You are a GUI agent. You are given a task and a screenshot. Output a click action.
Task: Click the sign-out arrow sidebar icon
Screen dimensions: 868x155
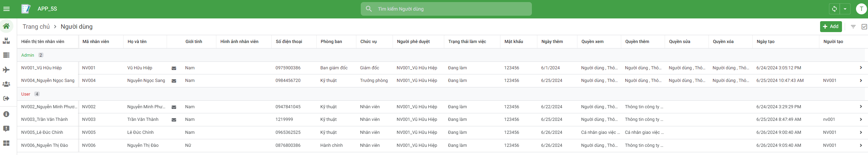click(6, 99)
